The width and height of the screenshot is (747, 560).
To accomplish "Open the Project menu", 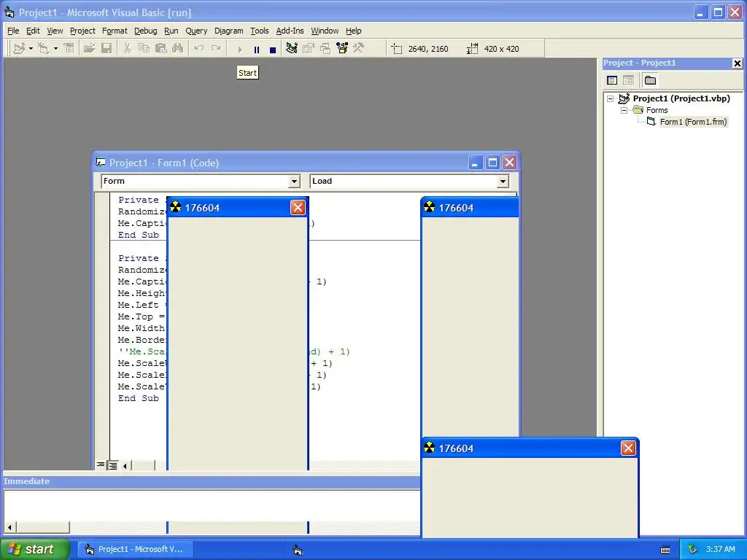I will tap(82, 31).
